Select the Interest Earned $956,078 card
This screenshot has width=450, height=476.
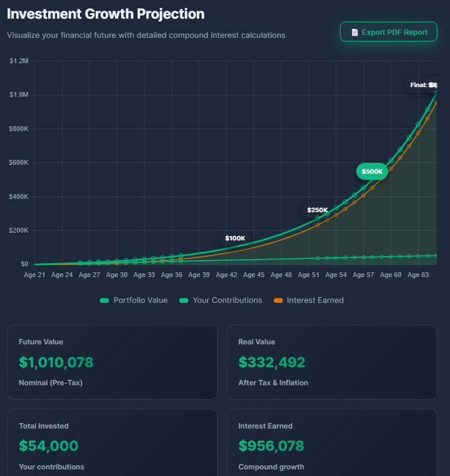(x=331, y=445)
